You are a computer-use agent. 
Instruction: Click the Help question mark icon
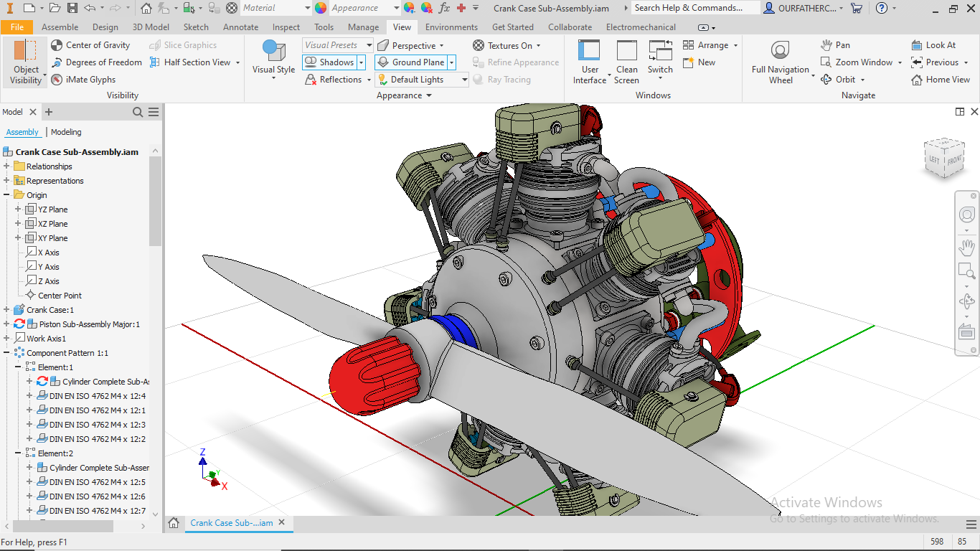[x=881, y=8]
